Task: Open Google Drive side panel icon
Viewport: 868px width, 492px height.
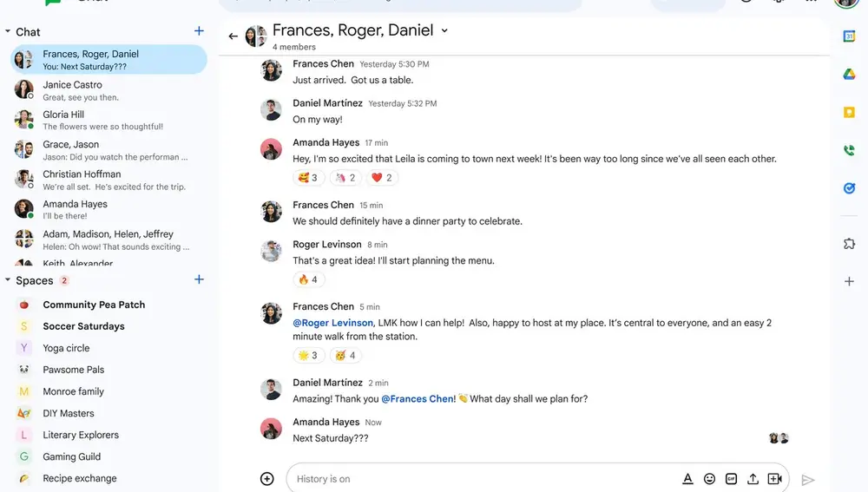Action: (849, 74)
